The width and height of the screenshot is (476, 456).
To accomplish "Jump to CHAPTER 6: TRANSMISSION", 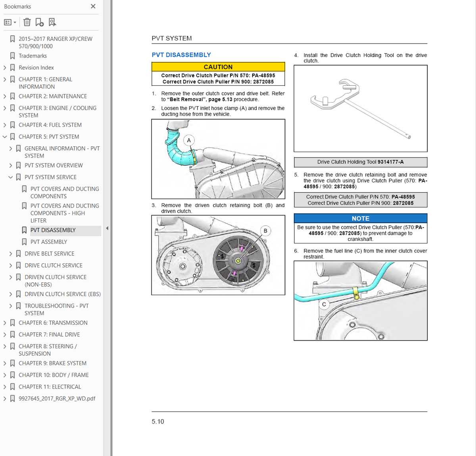I will tap(53, 323).
